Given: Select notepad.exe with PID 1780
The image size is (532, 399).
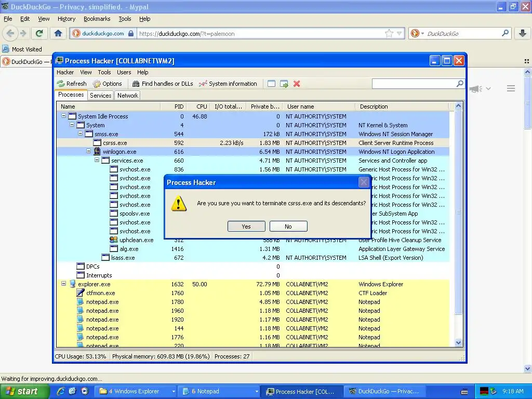Looking at the screenshot, I should [253, 302].
